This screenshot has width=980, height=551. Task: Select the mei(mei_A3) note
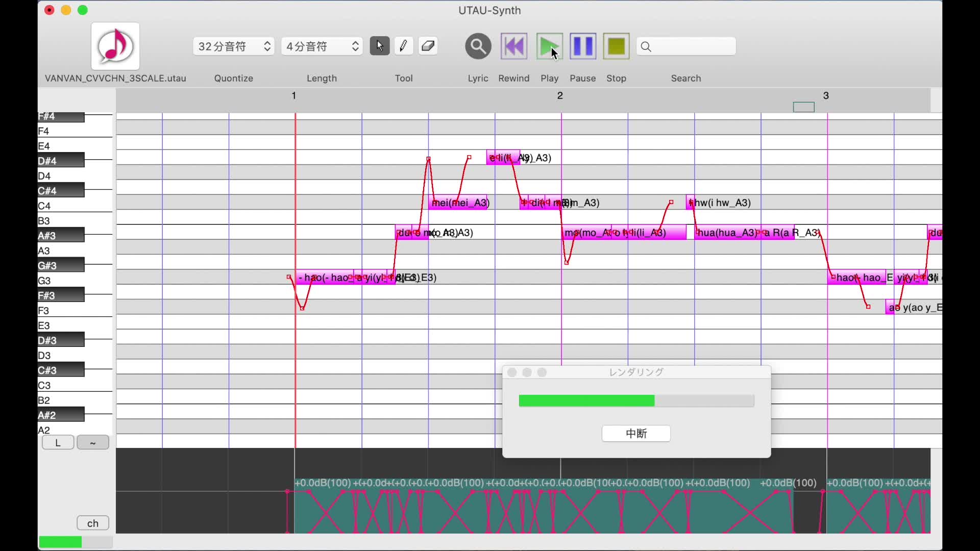458,203
